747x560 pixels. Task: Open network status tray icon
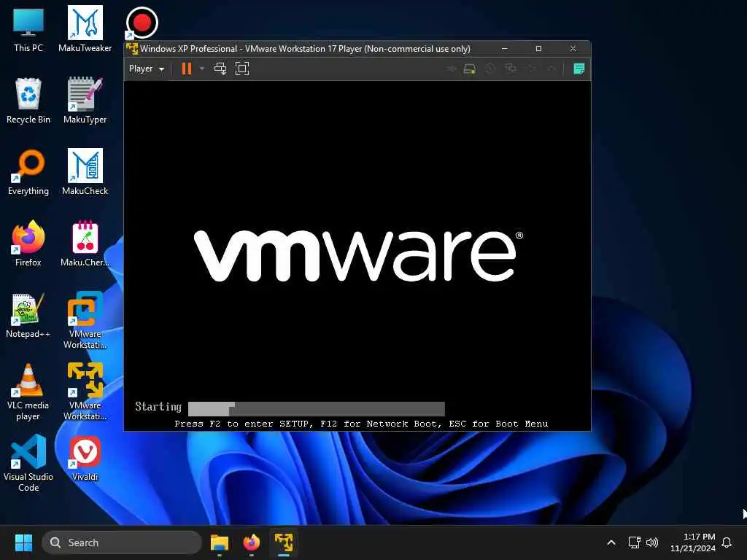(x=634, y=542)
